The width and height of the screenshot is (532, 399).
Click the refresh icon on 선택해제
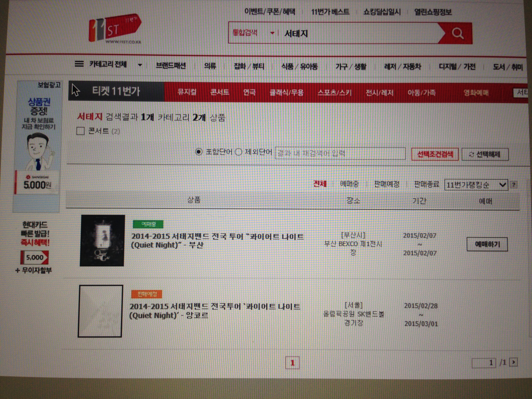471,154
